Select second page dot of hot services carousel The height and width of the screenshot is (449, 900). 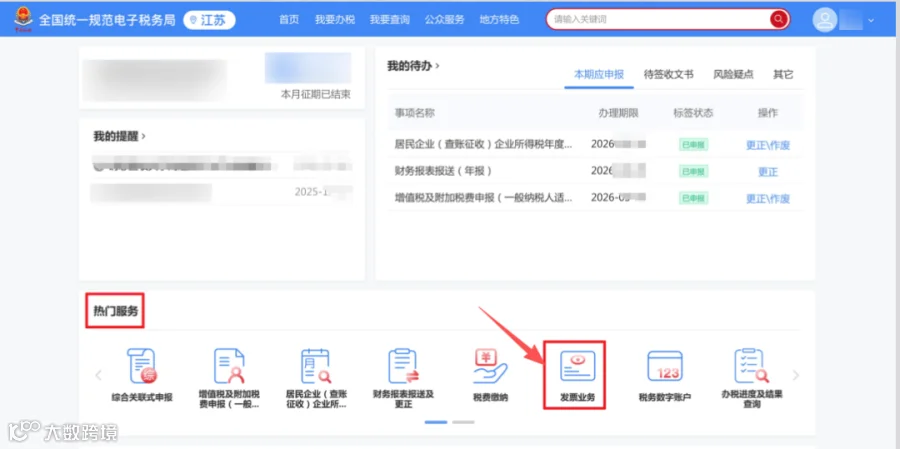[x=463, y=422]
